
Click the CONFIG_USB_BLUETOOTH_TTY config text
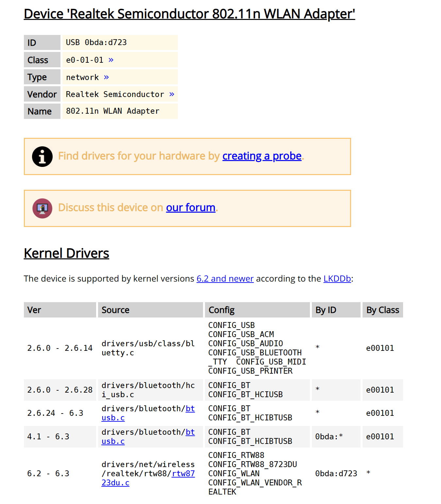click(x=255, y=357)
